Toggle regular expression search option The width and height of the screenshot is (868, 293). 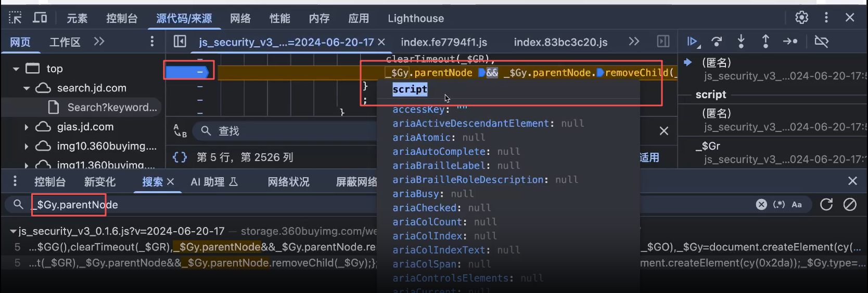click(779, 205)
